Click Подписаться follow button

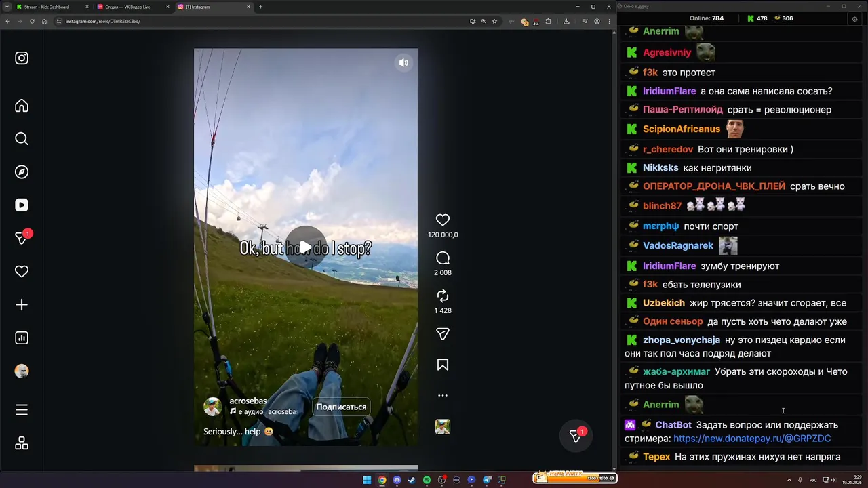click(x=341, y=407)
